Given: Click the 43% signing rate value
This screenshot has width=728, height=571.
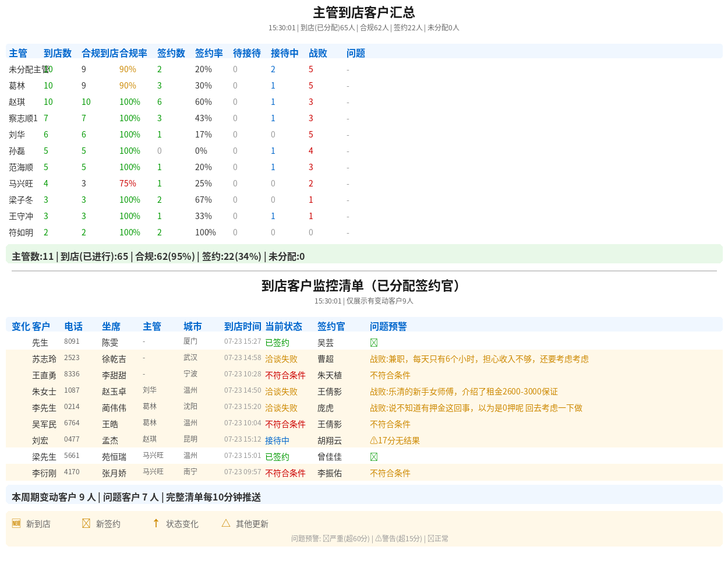Looking at the screenshot, I should click(x=203, y=118).
